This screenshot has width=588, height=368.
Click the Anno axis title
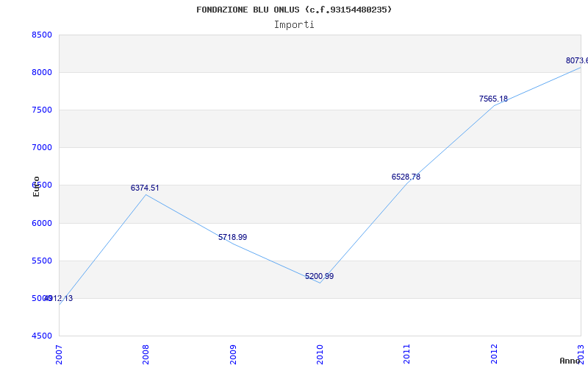point(570,361)
